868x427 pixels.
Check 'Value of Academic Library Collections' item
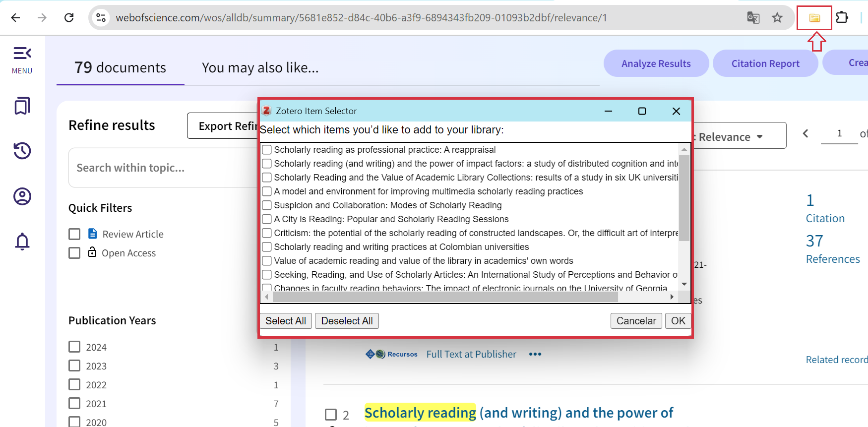pyautogui.click(x=267, y=178)
